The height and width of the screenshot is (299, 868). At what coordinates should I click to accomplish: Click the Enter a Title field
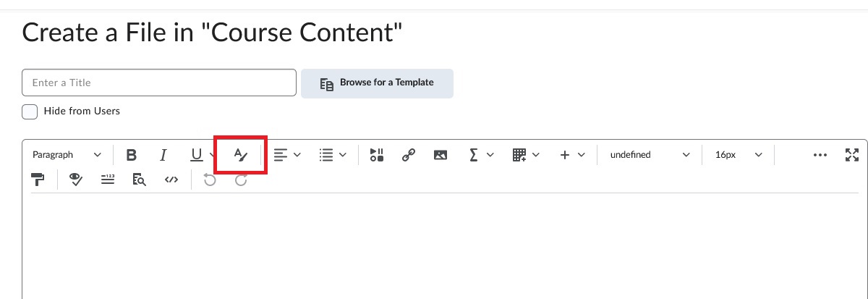[x=159, y=83]
